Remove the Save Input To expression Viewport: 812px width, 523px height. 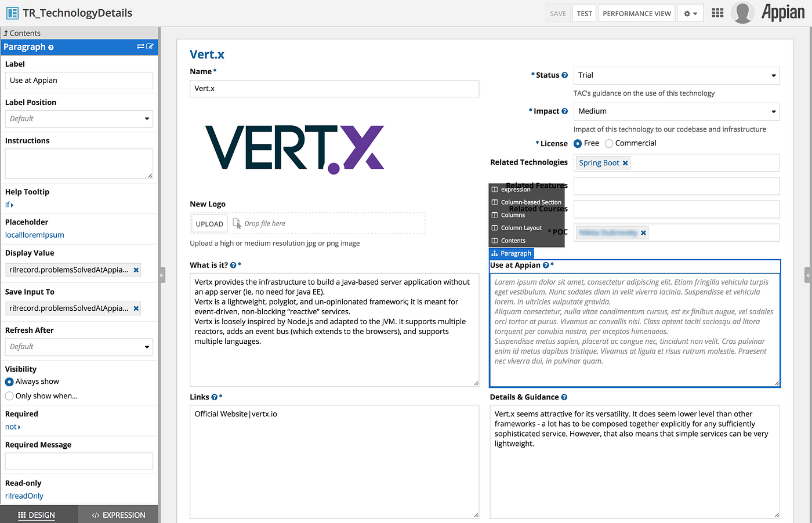tap(136, 308)
